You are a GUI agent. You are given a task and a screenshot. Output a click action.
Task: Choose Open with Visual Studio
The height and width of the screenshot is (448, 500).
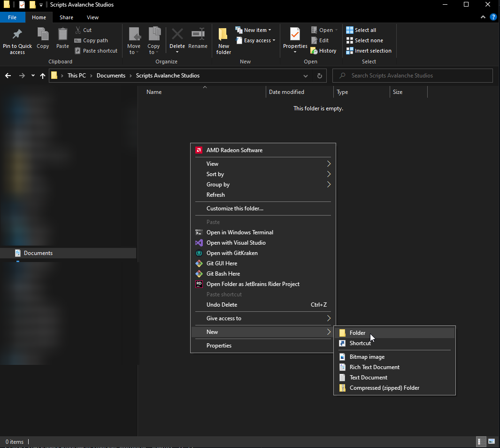pyautogui.click(x=236, y=243)
